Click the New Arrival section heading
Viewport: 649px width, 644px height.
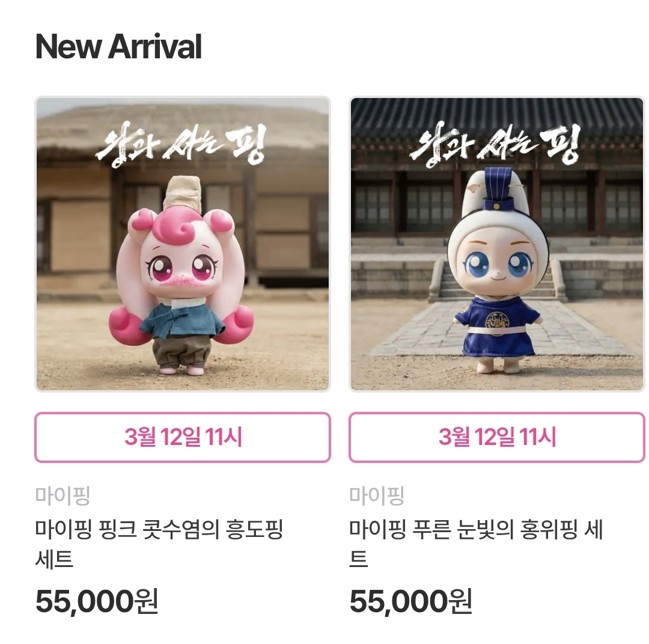pyautogui.click(x=118, y=46)
